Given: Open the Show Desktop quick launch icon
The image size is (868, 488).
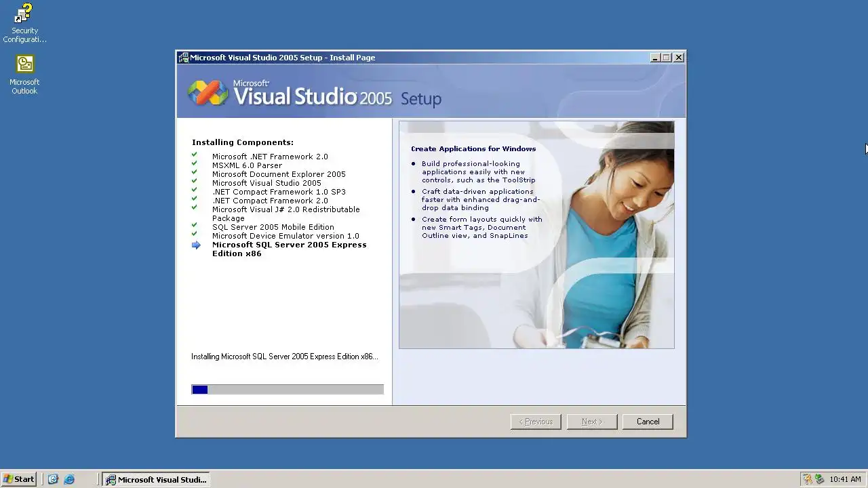Looking at the screenshot, I should coord(53,479).
